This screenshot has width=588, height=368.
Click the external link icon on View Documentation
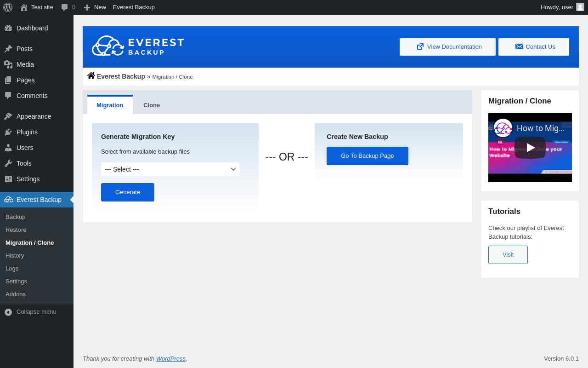(420, 46)
